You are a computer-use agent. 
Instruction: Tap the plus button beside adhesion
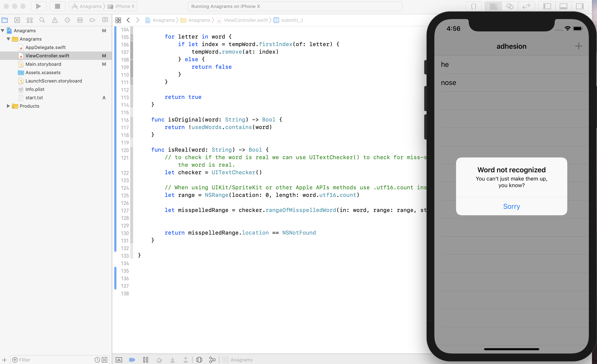[x=578, y=46]
